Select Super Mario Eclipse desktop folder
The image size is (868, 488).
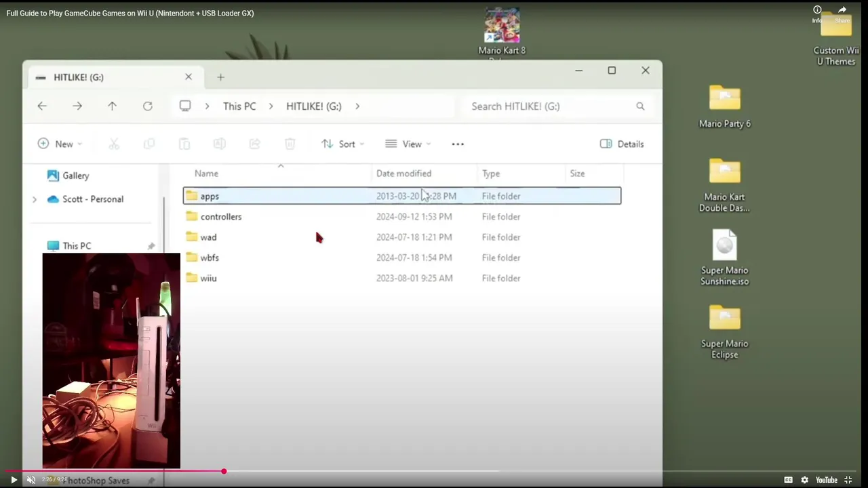[725, 331]
